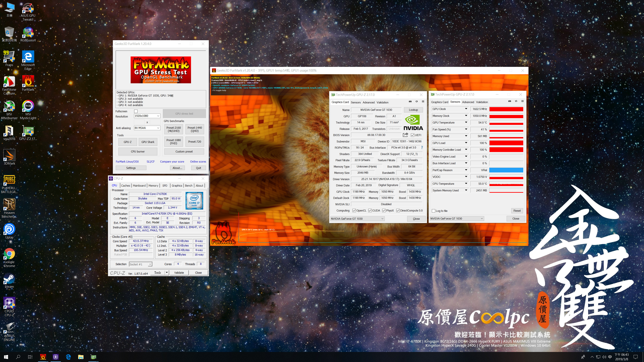Toggle CUDA computing checkbox

[370, 211]
